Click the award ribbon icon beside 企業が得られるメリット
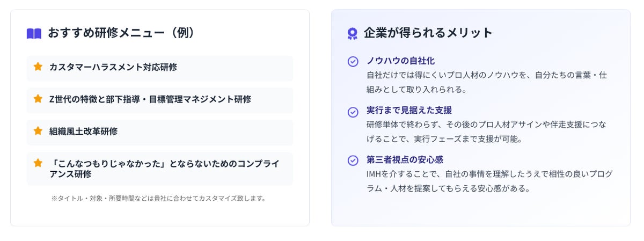 point(352,34)
